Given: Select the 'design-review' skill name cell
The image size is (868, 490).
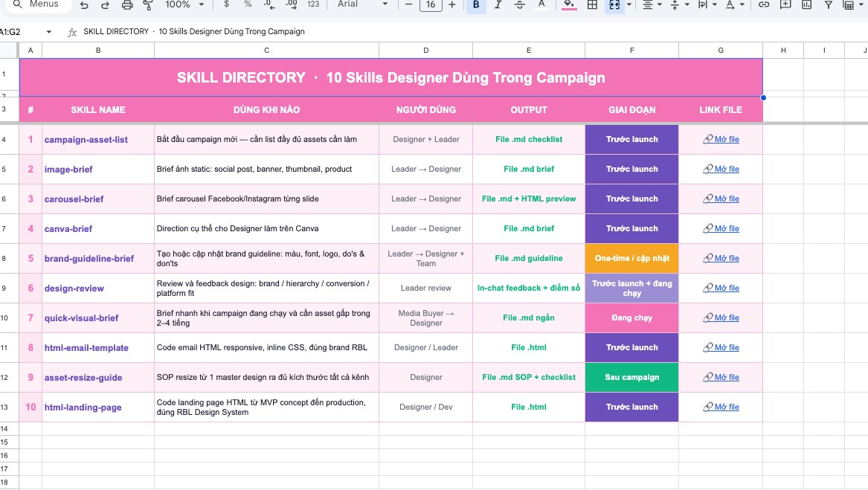Looking at the screenshot, I should (98, 288).
